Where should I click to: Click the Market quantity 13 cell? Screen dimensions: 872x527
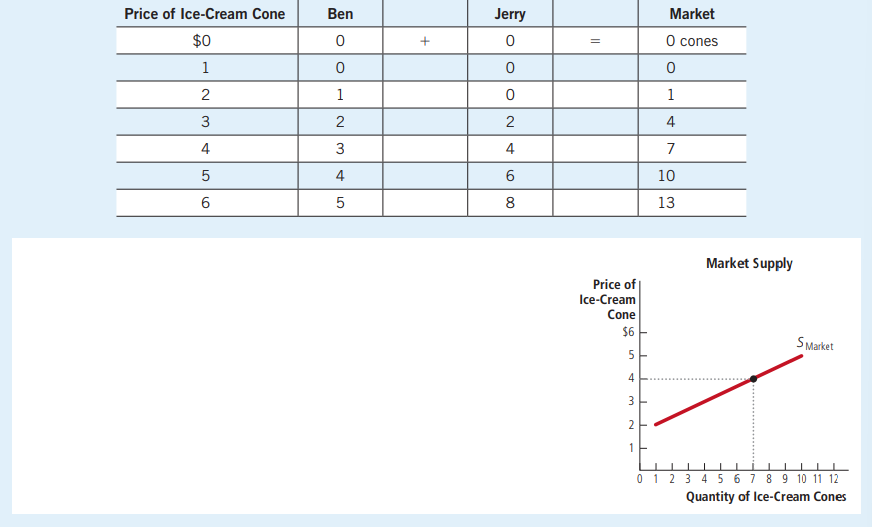tap(667, 203)
